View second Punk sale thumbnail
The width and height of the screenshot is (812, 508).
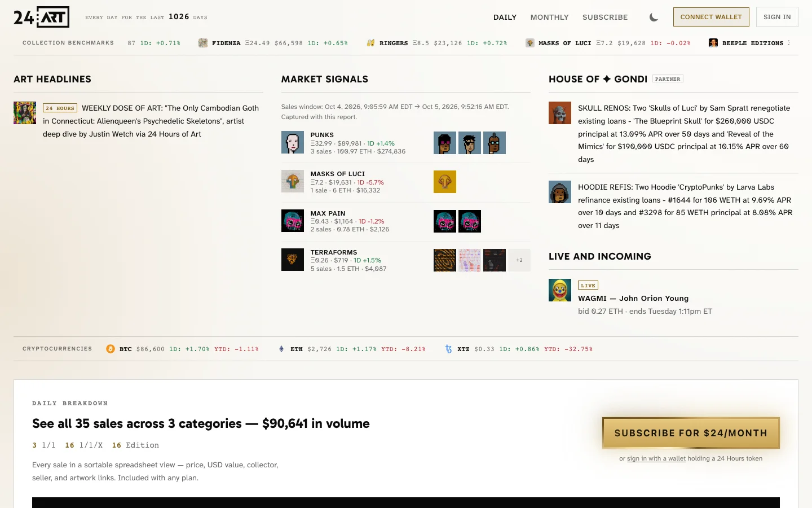pyautogui.click(x=470, y=143)
